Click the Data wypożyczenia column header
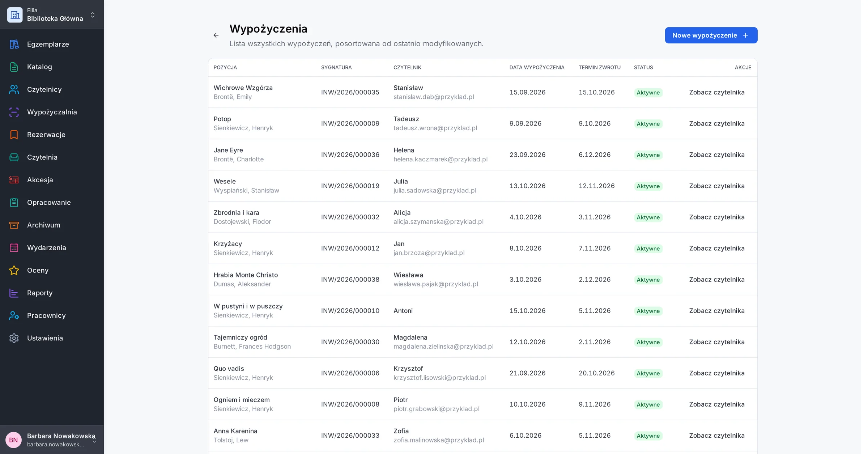Viewport: 868px width, 454px height. tap(537, 68)
